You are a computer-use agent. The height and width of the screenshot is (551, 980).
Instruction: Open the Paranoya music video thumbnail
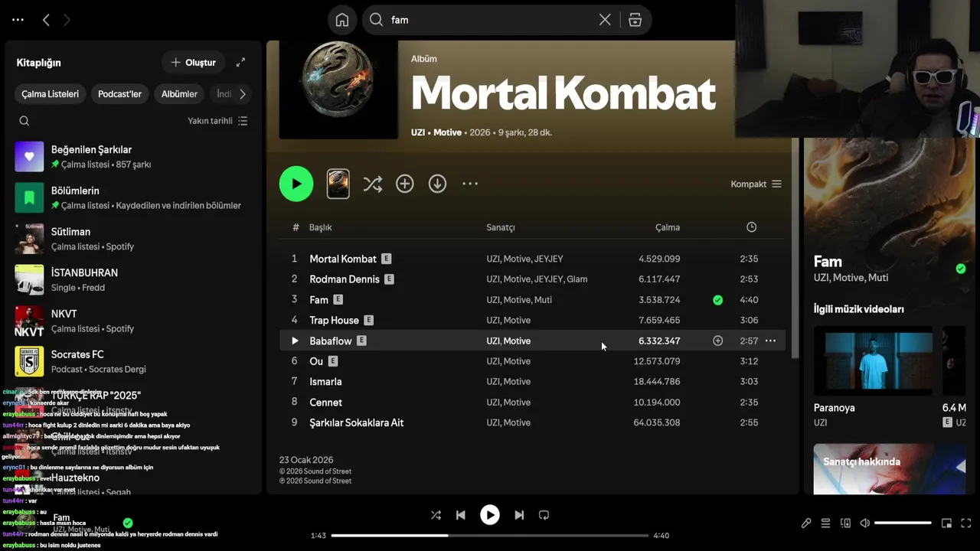point(874,360)
